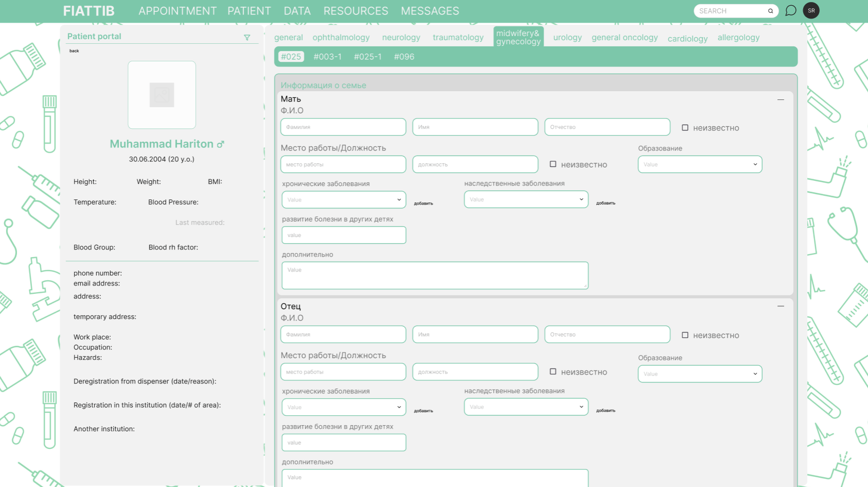Collapse the Мать section with minus icon
Screen dimensions: 868x487
click(x=780, y=99)
